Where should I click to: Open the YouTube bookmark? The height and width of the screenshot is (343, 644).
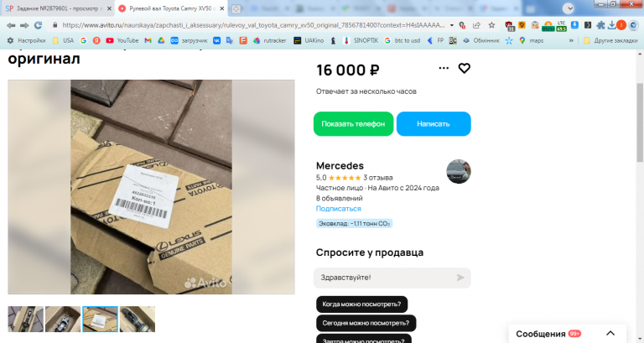coord(122,40)
